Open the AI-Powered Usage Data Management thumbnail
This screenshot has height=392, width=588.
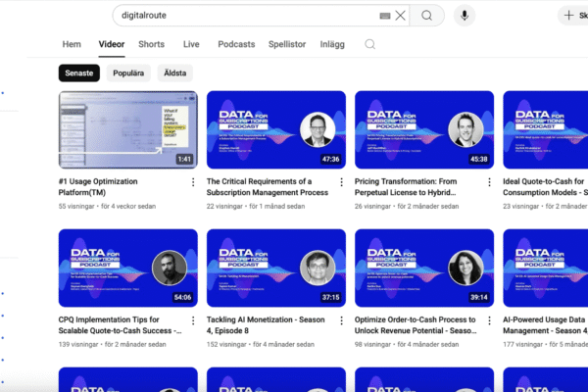pos(545,268)
